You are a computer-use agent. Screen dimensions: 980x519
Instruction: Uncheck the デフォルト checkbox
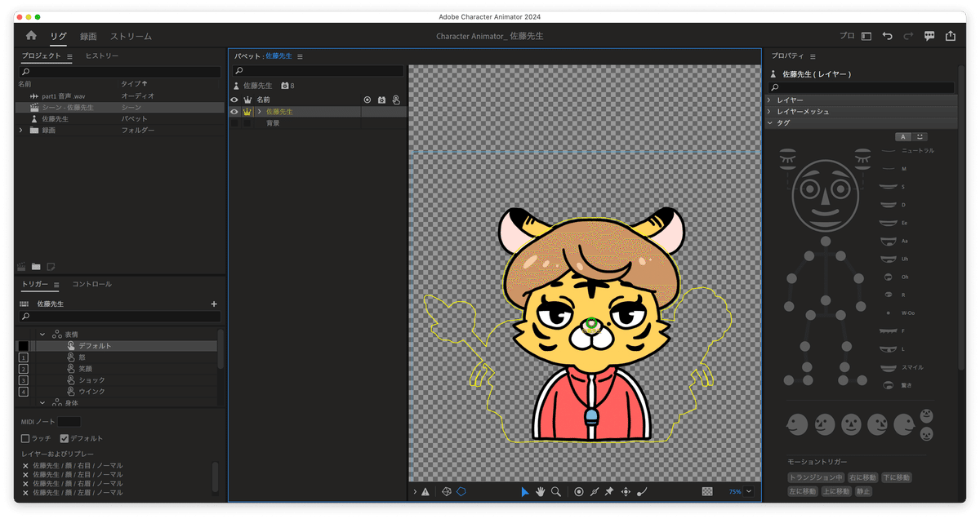[65, 438]
